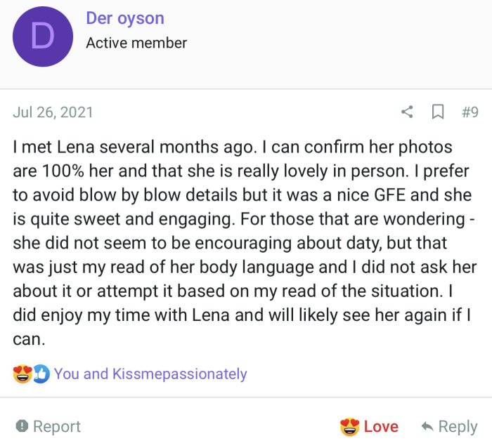Click the Active member user title
The image size is (492, 448).
point(136,43)
